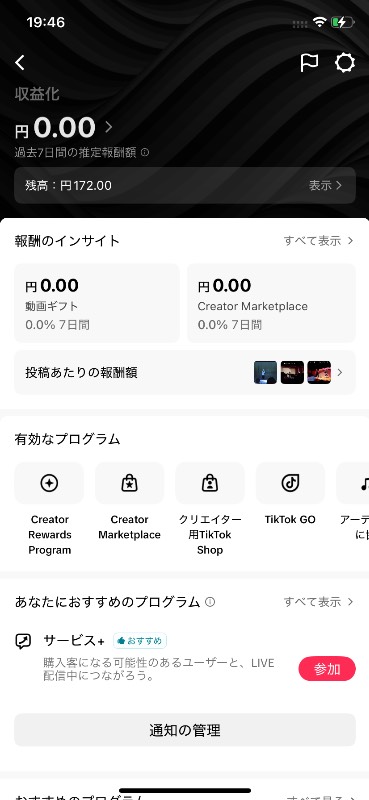This screenshot has height=800, width=369.
Task: Select first video thumbnail in 投稿あたりの報酬額
Action: point(265,372)
